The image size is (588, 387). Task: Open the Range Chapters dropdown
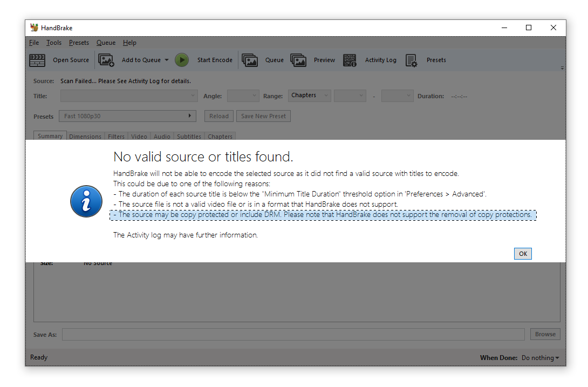click(x=309, y=96)
